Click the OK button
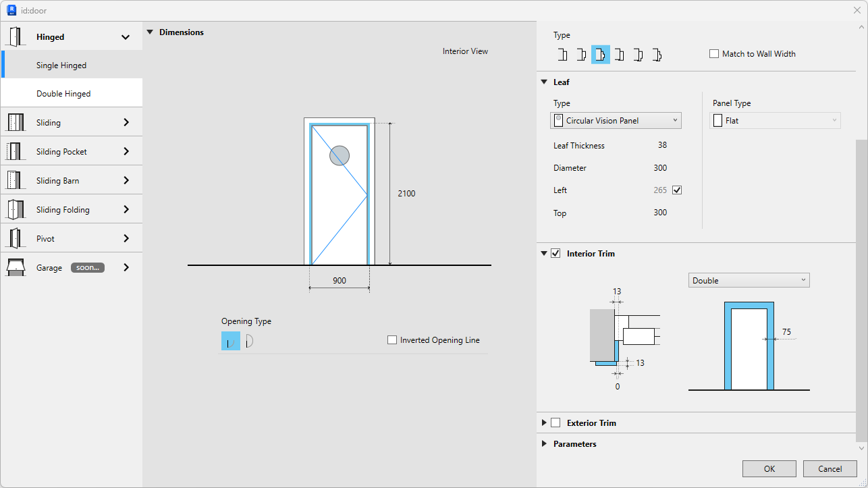This screenshot has width=868, height=488. tap(769, 468)
